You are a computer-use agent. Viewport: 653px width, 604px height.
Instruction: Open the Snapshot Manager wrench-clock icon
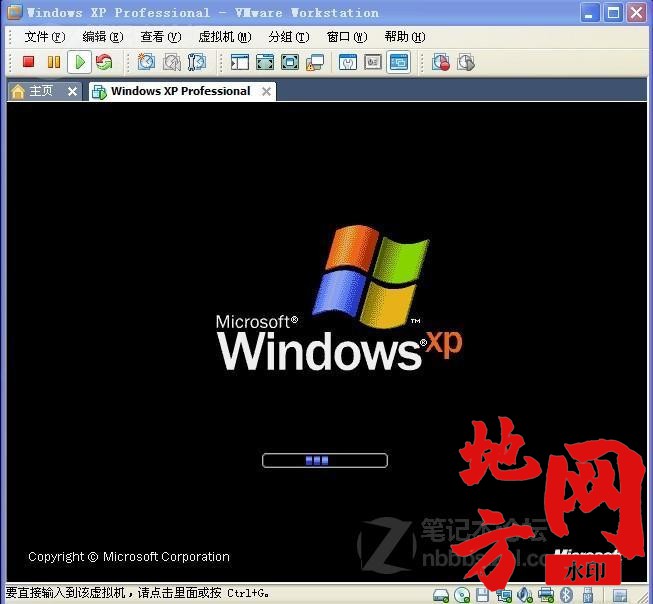click(197, 62)
